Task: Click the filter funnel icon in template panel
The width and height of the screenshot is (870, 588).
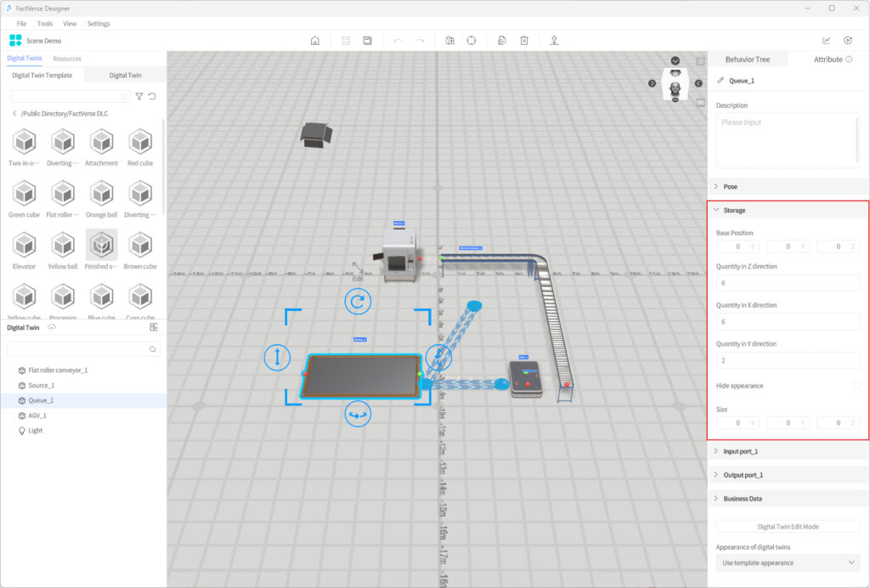Action: [x=139, y=97]
